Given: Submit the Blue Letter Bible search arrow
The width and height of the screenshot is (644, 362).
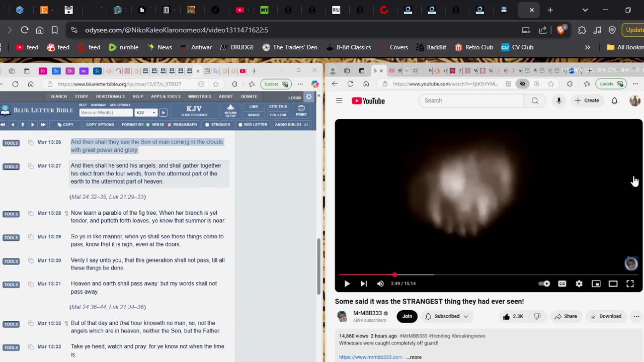Looking at the screenshot, I should click(x=163, y=113).
